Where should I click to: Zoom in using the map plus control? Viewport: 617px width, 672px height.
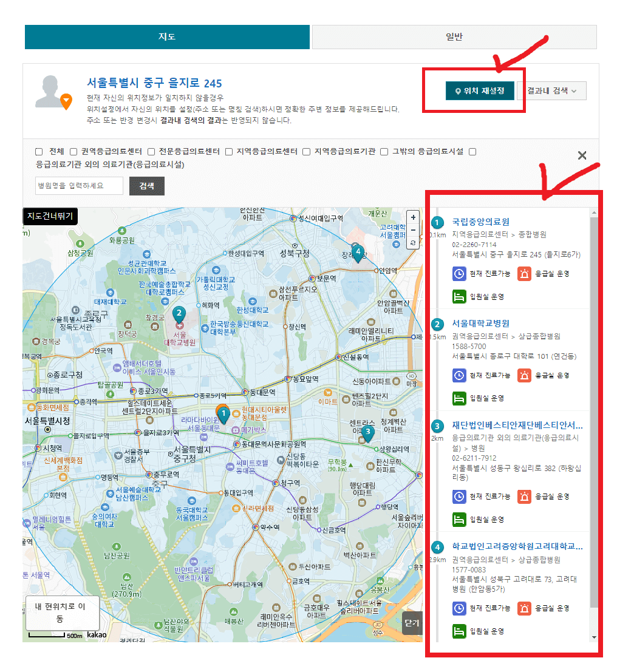[x=413, y=217]
